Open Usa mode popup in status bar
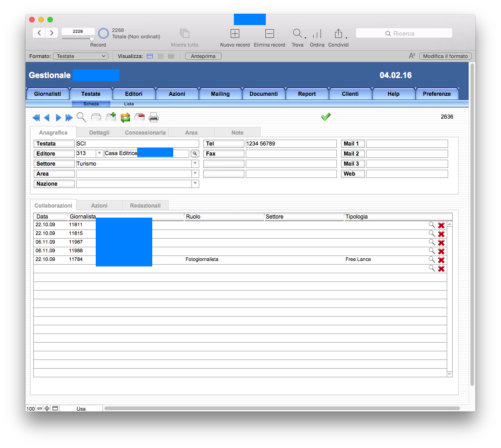The image size is (501, 448). coord(81,409)
